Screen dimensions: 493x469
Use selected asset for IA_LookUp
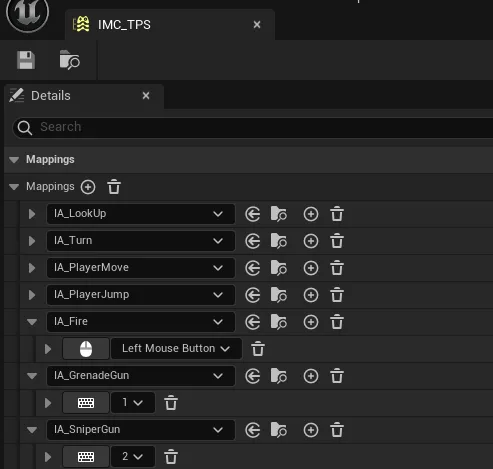253,214
